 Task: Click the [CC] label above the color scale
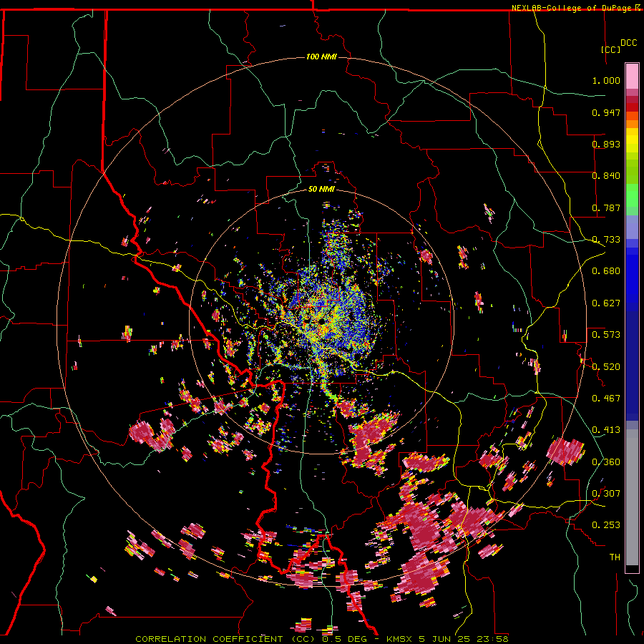click(610, 49)
